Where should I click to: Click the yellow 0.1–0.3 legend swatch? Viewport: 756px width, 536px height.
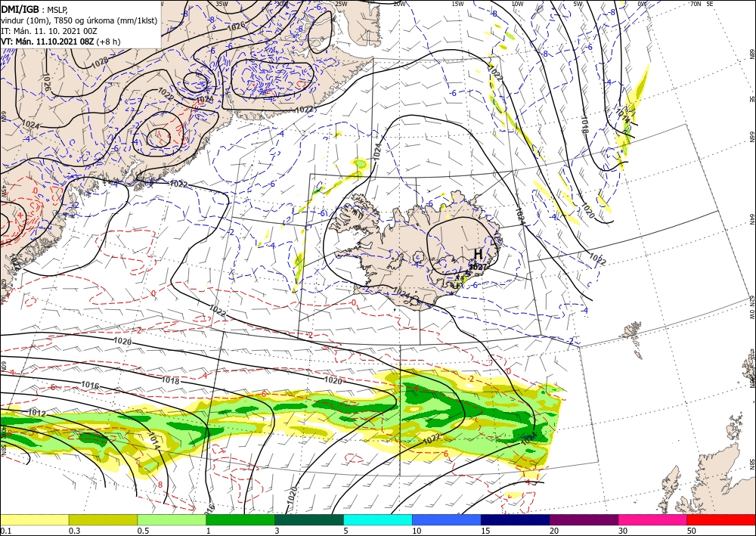pos(34,519)
